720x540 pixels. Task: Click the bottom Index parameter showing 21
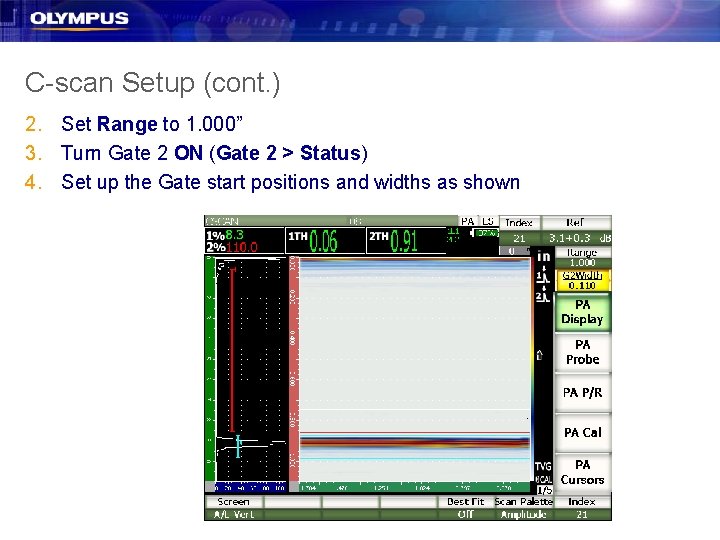[x=582, y=508]
